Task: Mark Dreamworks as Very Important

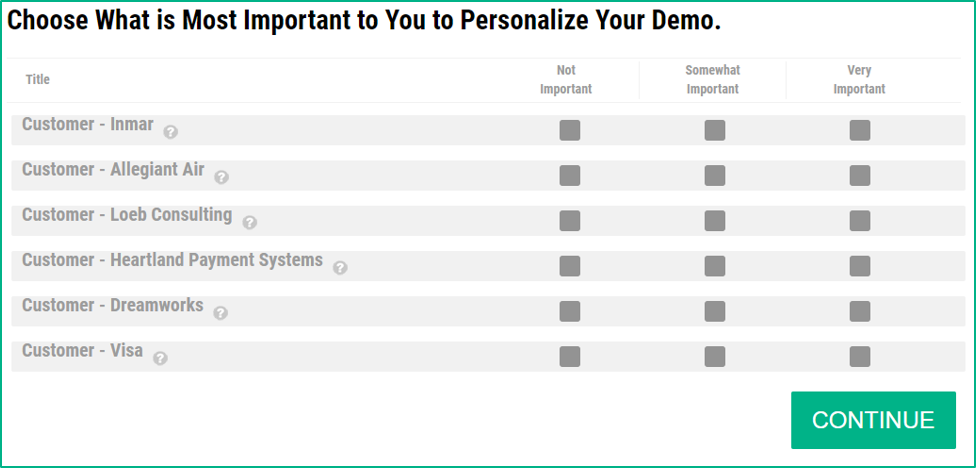Action: [x=860, y=311]
